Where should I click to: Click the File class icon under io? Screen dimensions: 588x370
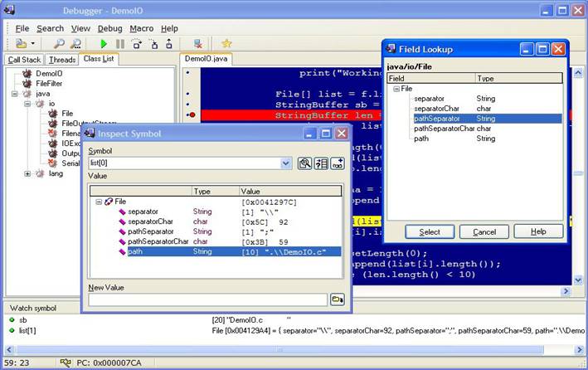point(53,114)
